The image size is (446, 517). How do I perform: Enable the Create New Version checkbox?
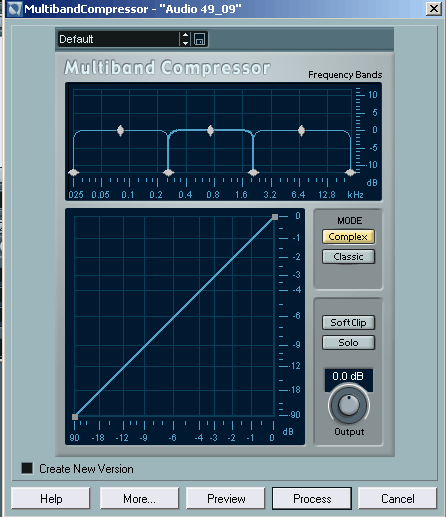27,468
